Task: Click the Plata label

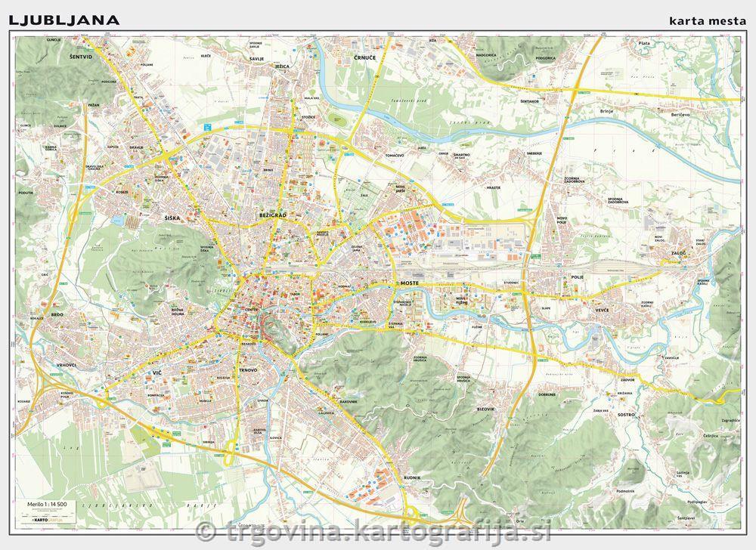Action: coord(643,43)
